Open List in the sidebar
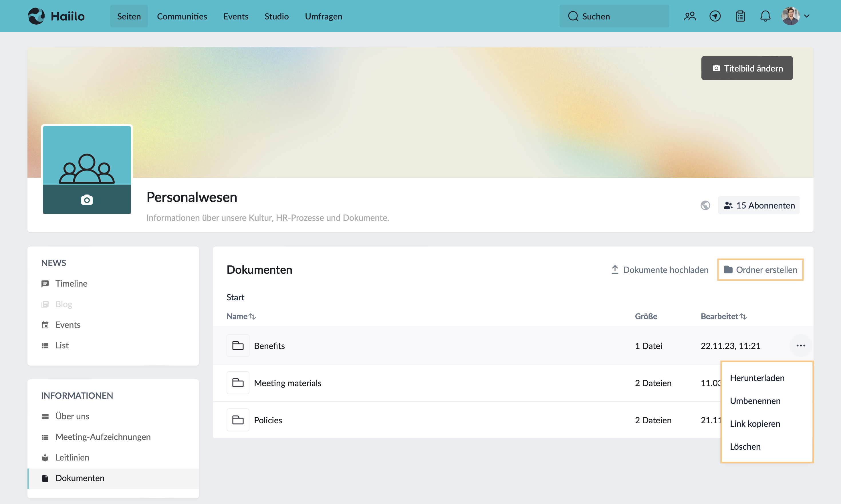Image resolution: width=841 pixels, height=504 pixels. (x=62, y=346)
